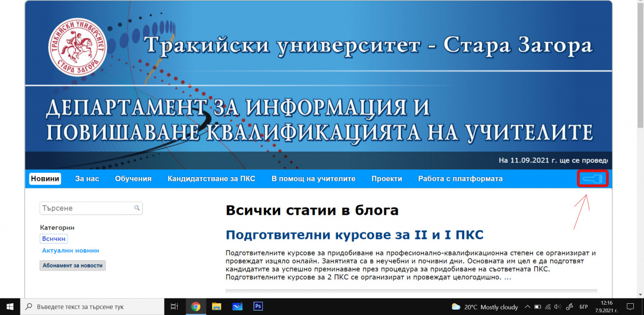
Task: Switch to Google Chrome on the taskbar
Action: [195, 307]
